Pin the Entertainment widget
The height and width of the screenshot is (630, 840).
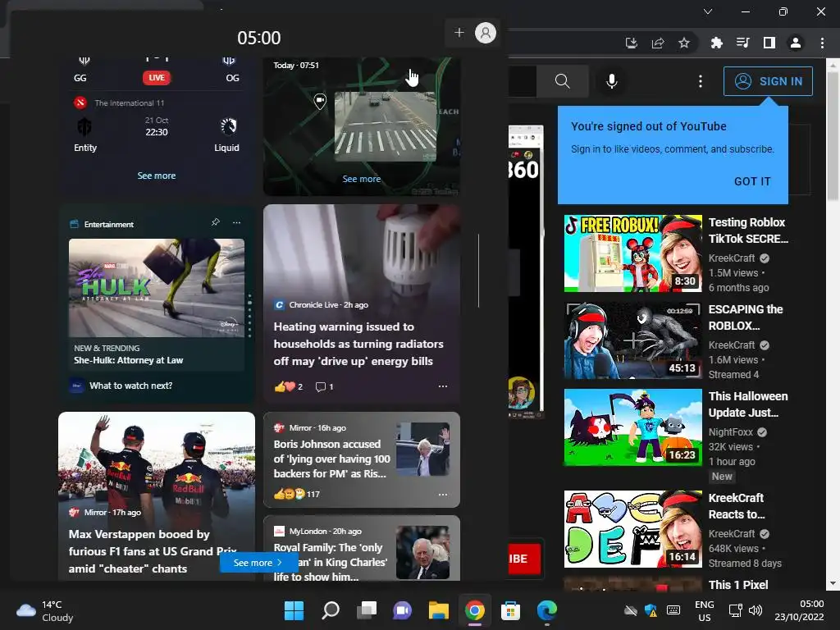click(216, 221)
